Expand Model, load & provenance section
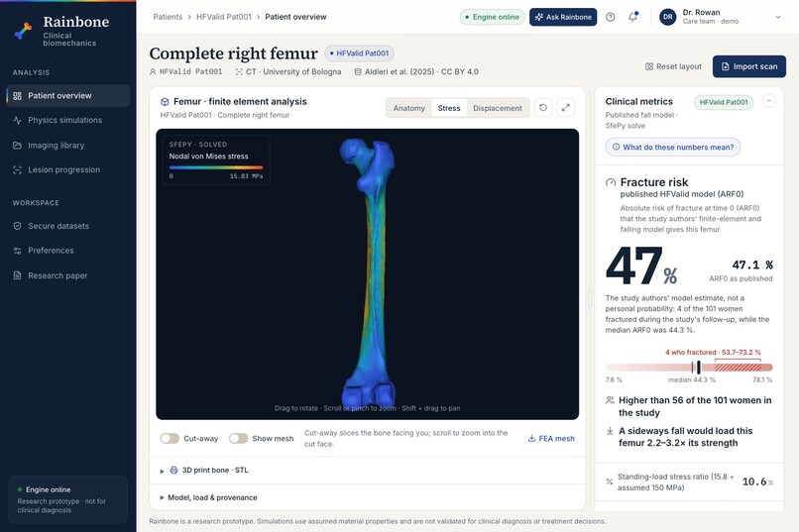799x532 pixels. pos(367,497)
